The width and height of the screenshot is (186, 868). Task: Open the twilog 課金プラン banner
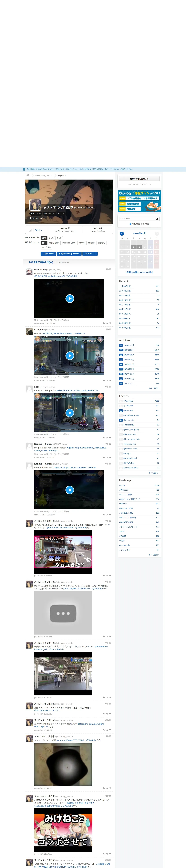[x=139, y=201]
